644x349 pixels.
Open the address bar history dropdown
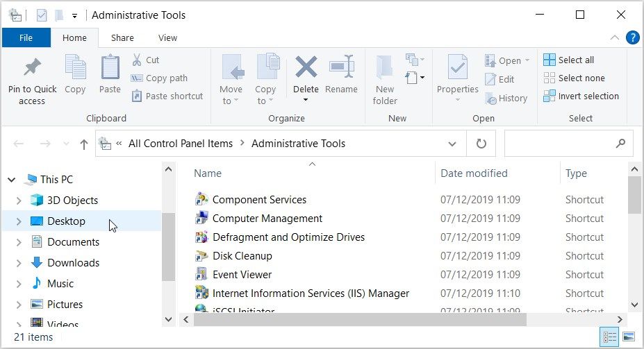coord(452,144)
